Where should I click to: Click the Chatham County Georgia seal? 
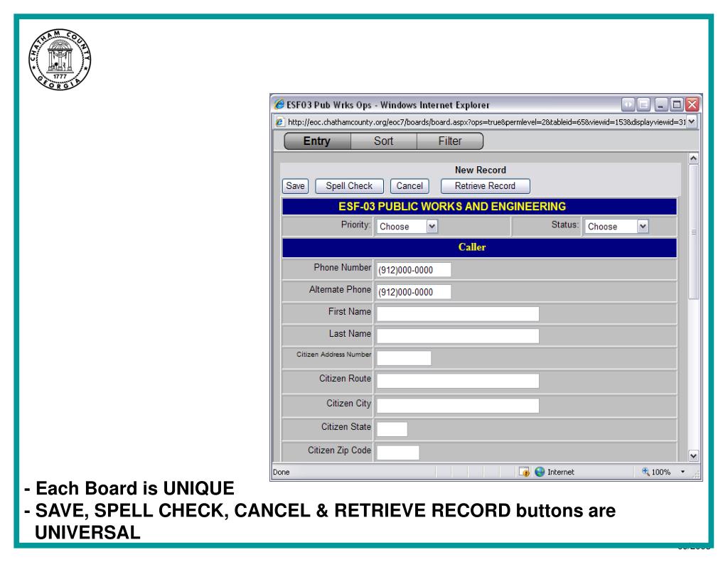point(60,60)
